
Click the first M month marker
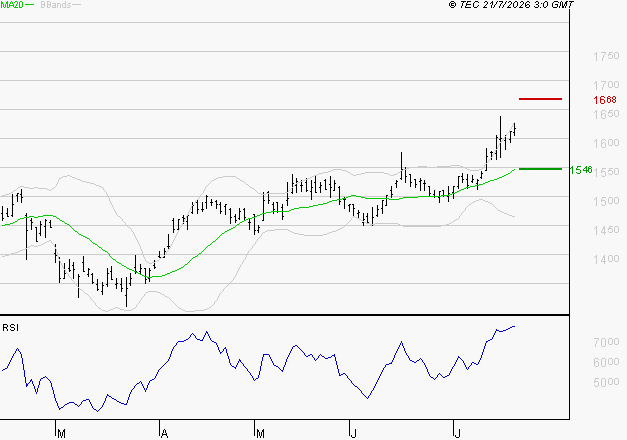(x=61, y=434)
